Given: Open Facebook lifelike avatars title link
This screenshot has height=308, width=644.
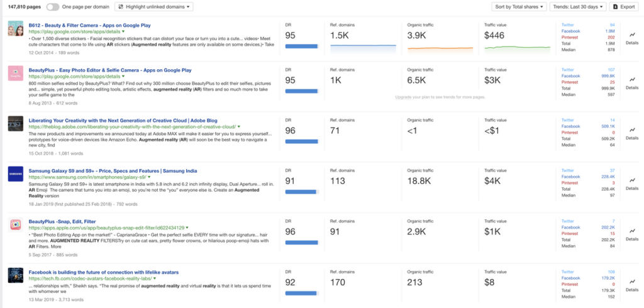Looking at the screenshot, I should (104, 272).
